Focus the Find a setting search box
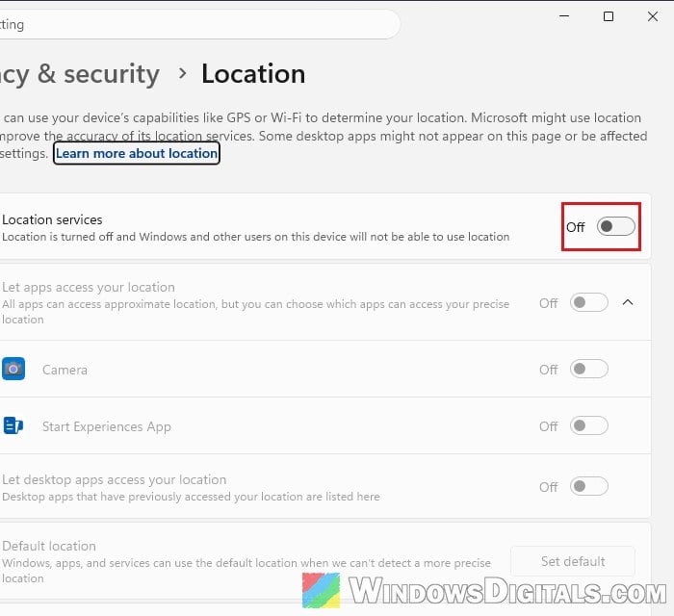The height and width of the screenshot is (616, 674). click(x=199, y=24)
